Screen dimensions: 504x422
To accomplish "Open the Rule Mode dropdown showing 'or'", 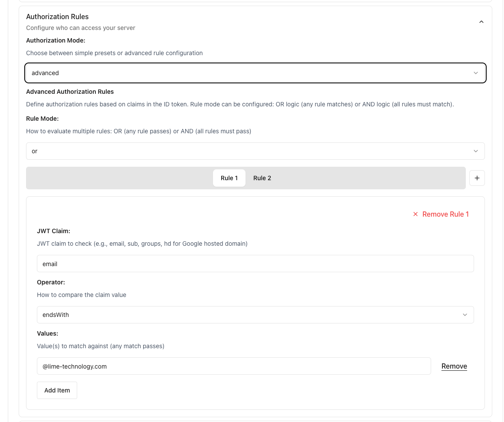I will pyautogui.click(x=255, y=151).
